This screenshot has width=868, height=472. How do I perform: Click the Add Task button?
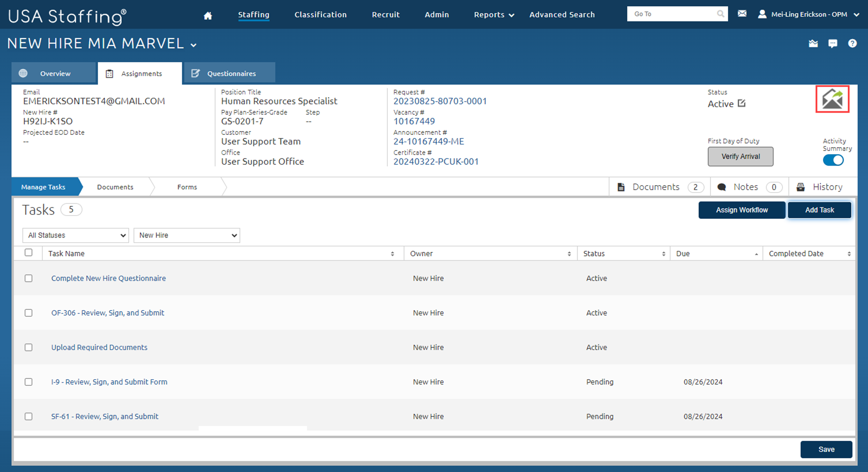click(x=819, y=210)
